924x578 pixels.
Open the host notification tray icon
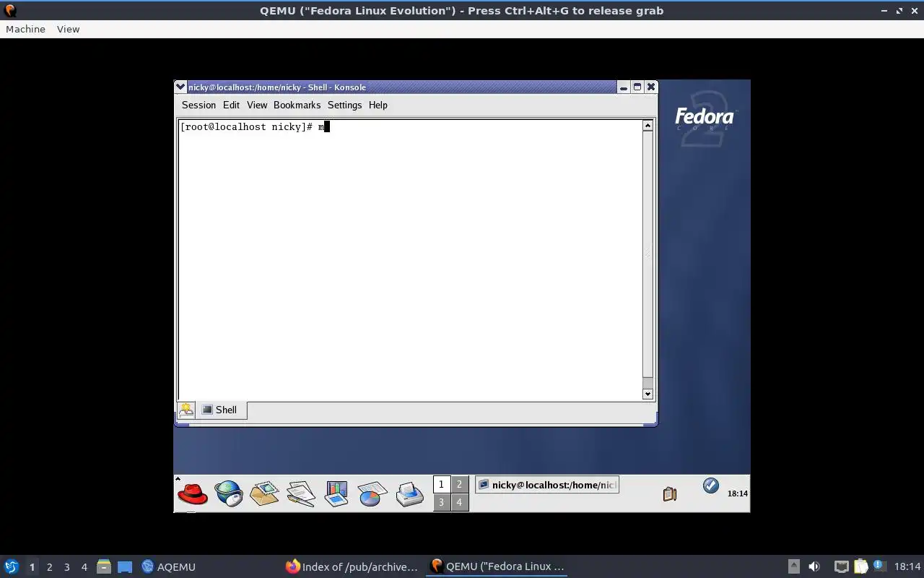pyautogui.click(x=879, y=566)
